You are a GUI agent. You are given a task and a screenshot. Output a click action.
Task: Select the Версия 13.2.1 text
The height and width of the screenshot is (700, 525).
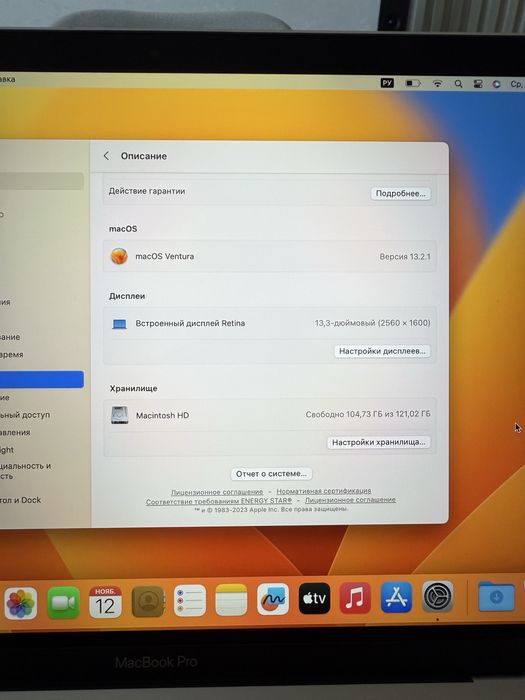tap(405, 257)
